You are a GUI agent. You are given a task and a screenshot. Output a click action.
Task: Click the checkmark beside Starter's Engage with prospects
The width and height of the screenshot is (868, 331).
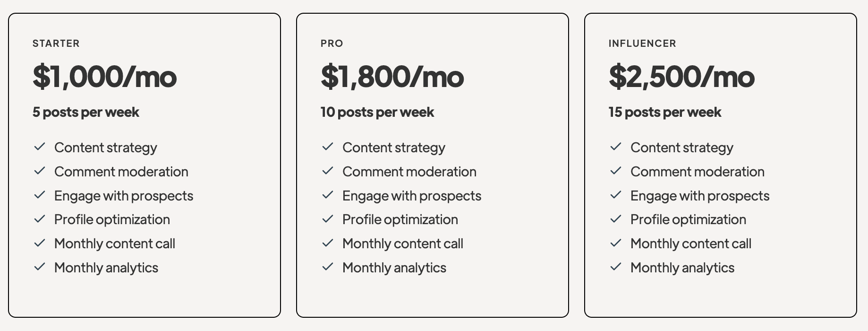point(40,195)
